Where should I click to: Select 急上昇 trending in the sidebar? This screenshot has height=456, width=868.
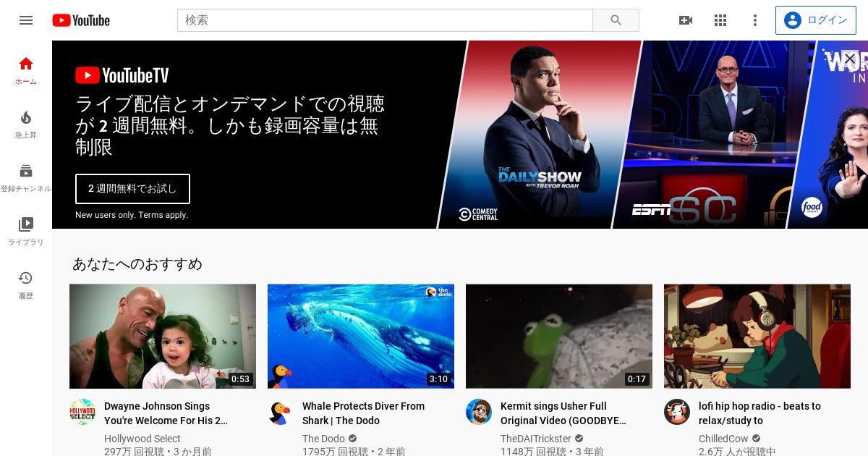click(x=26, y=124)
